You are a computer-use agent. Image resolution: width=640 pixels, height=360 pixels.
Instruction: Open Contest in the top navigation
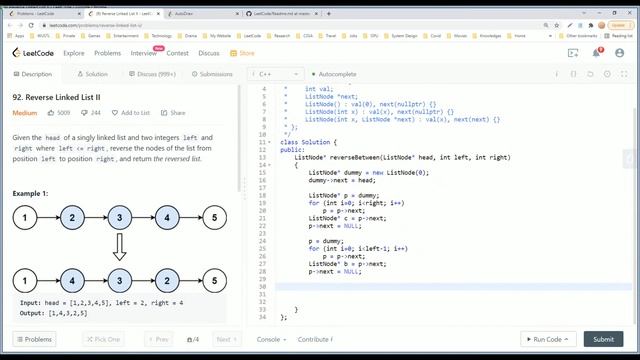point(178,53)
